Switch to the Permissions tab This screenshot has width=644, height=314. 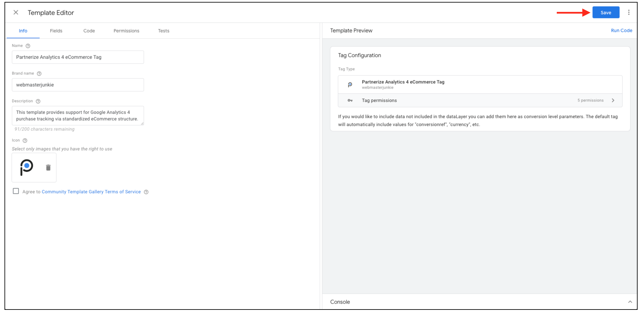[x=126, y=31]
